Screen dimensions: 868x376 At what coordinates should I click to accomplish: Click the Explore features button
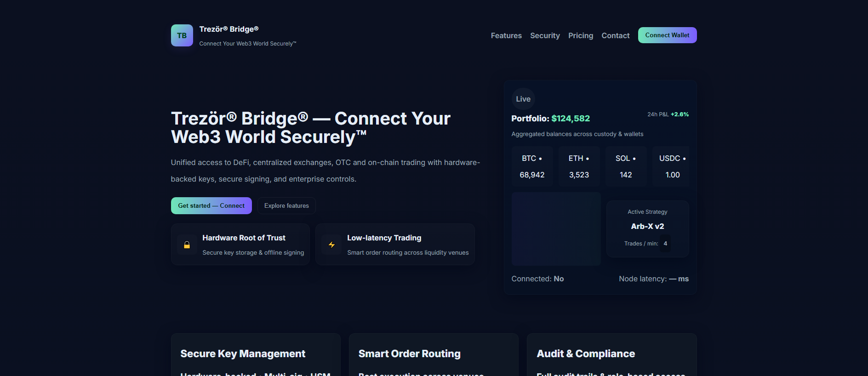(x=286, y=205)
